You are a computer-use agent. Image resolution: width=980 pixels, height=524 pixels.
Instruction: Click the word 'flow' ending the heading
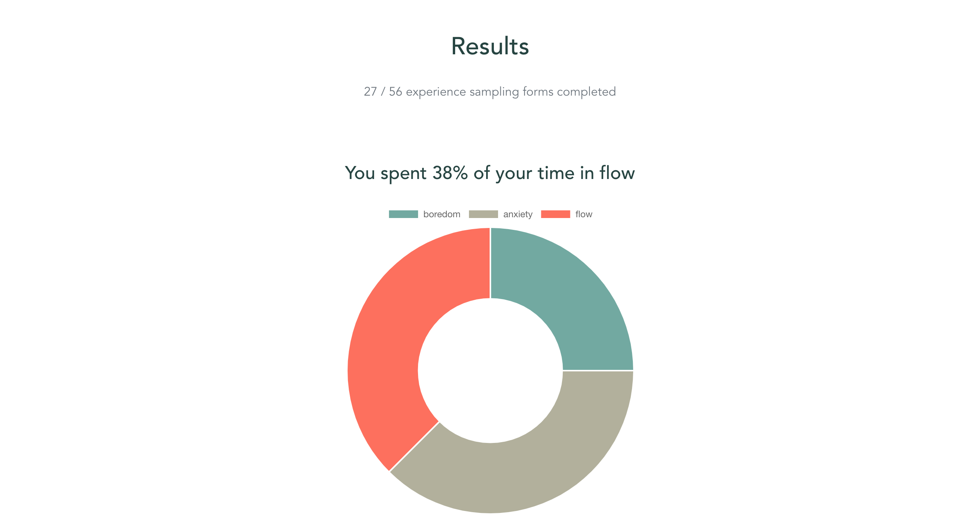[x=617, y=173]
